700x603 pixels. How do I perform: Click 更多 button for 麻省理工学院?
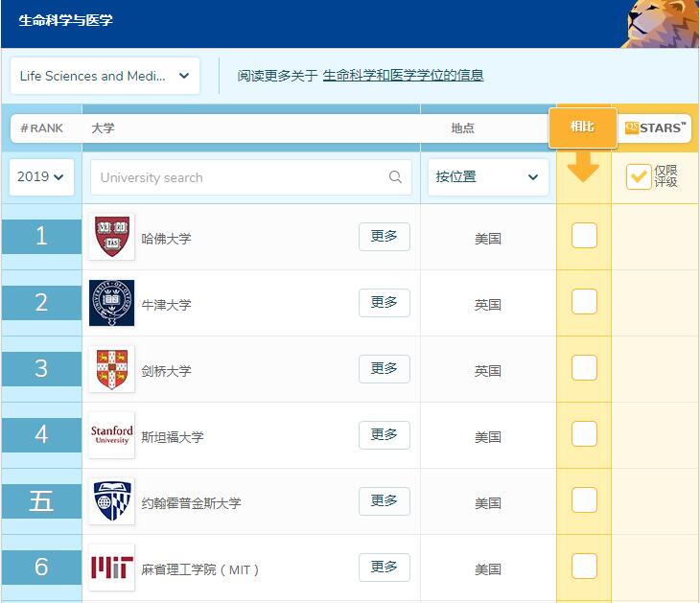(384, 568)
